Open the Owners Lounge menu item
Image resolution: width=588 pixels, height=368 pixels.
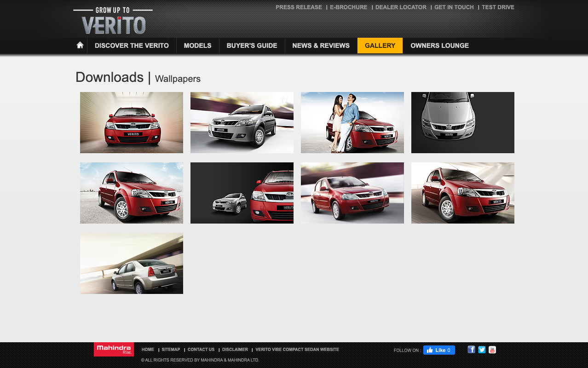tap(439, 46)
